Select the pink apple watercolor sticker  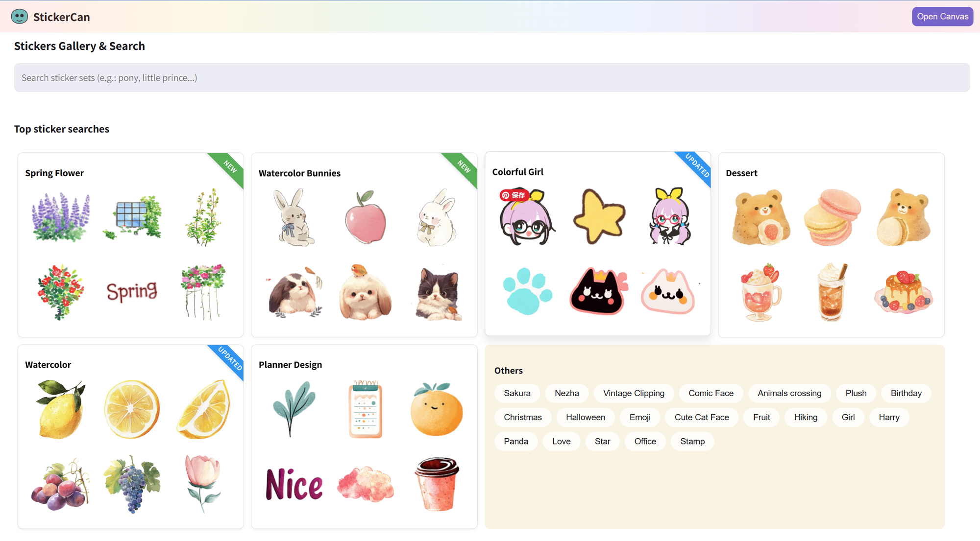click(x=365, y=217)
